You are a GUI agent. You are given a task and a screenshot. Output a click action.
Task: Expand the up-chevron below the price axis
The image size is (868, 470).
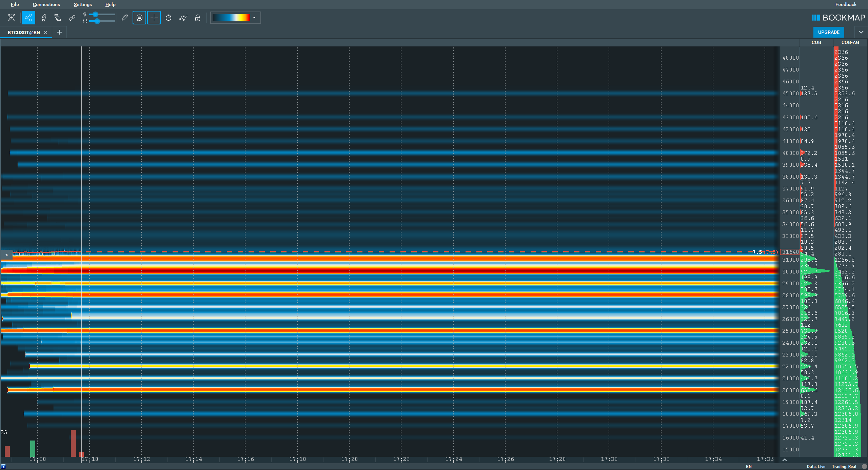[x=784, y=460]
